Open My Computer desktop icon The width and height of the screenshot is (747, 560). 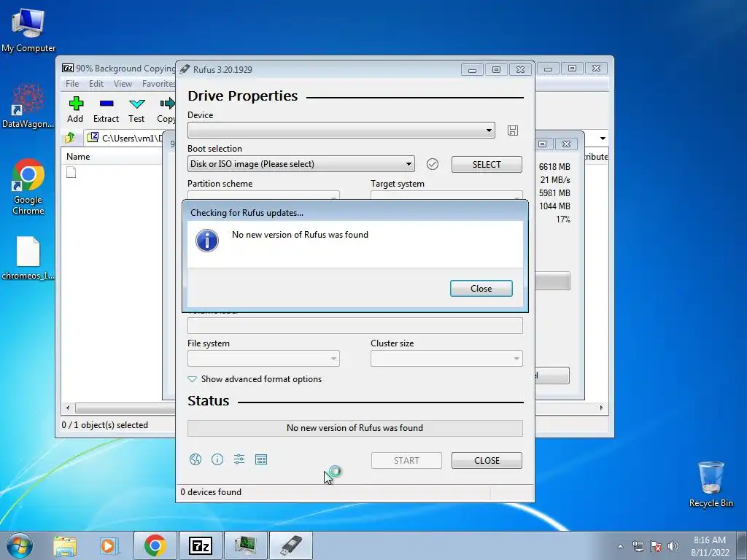[28, 29]
